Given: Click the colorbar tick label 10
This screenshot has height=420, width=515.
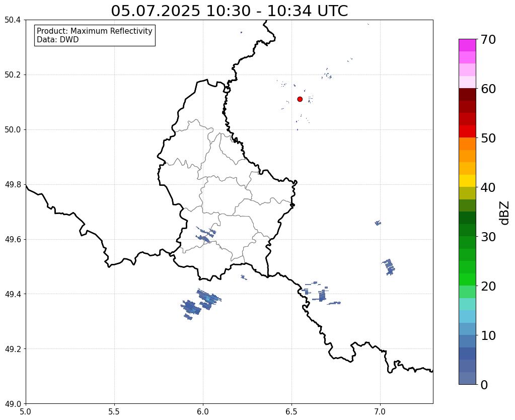Looking at the screenshot, I should tap(488, 335).
